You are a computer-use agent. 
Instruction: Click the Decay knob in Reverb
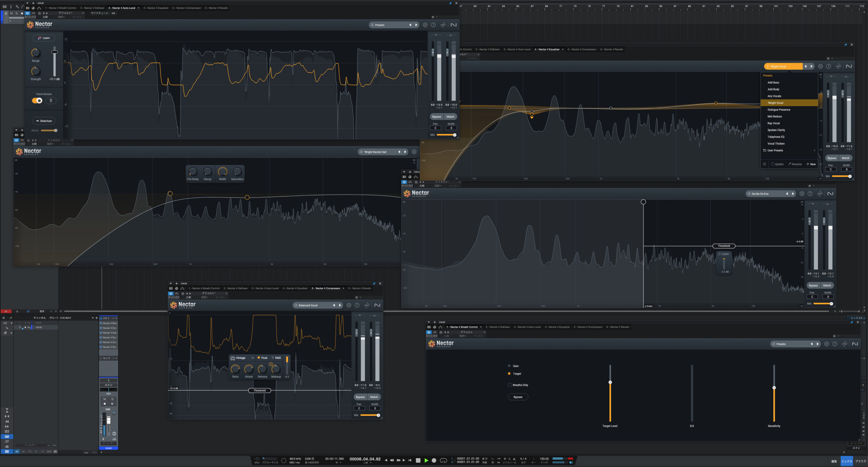pyautogui.click(x=208, y=172)
